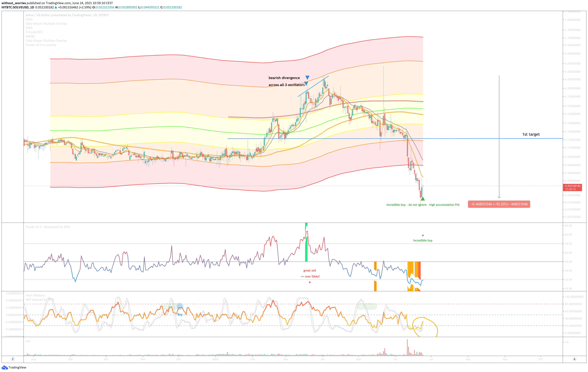Click the 0.135000000 price axis value
Image resolution: width=588 pixels, height=372 pixels.
click(x=573, y=140)
